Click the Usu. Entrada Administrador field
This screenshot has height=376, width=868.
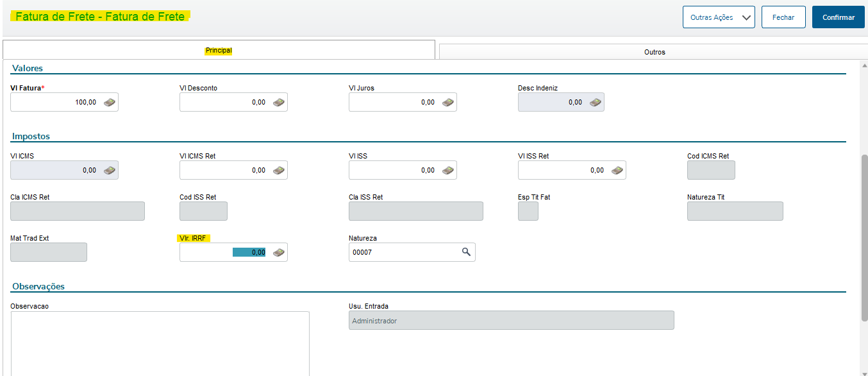512,320
